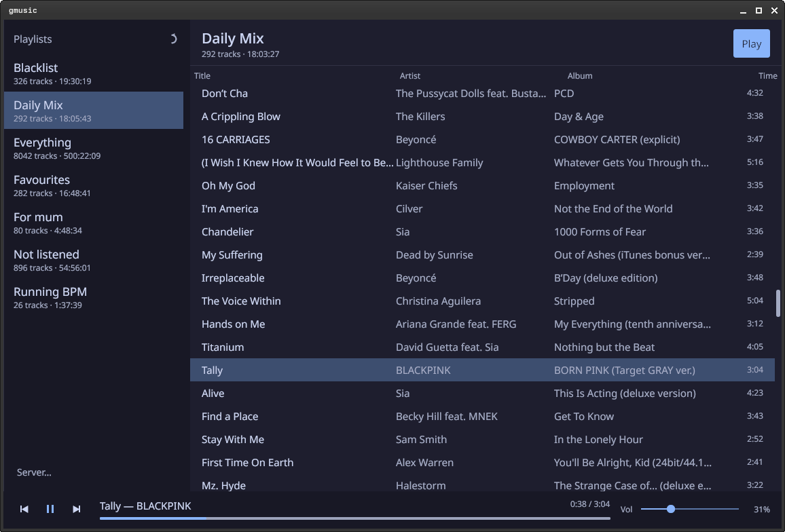Skip to the previous track

tap(24, 509)
